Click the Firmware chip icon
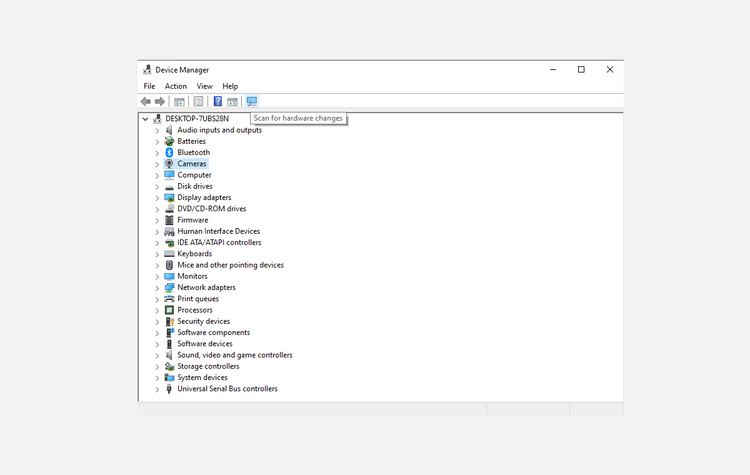Viewport: 750px width, 475px height. point(169,220)
